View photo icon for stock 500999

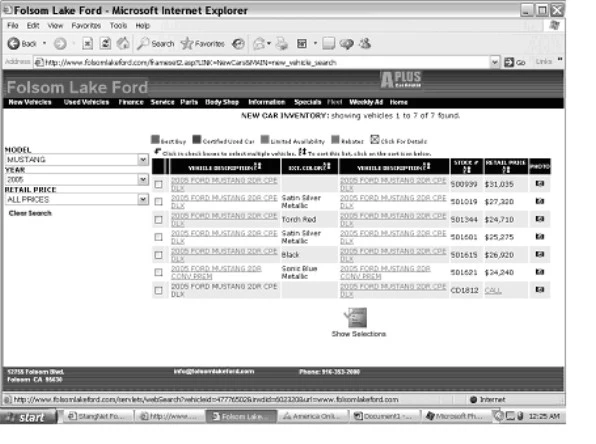(x=539, y=184)
